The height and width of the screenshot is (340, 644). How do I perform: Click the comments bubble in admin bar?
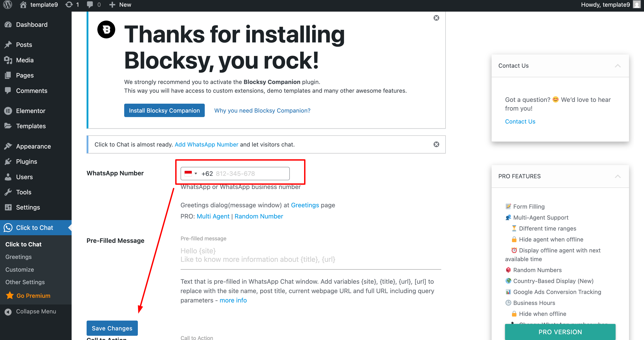90,5
